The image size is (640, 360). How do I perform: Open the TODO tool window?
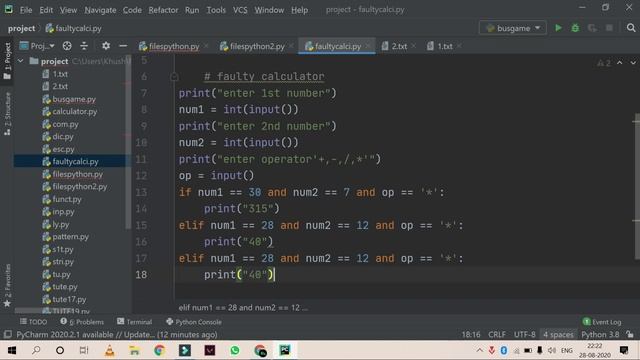tap(33, 322)
